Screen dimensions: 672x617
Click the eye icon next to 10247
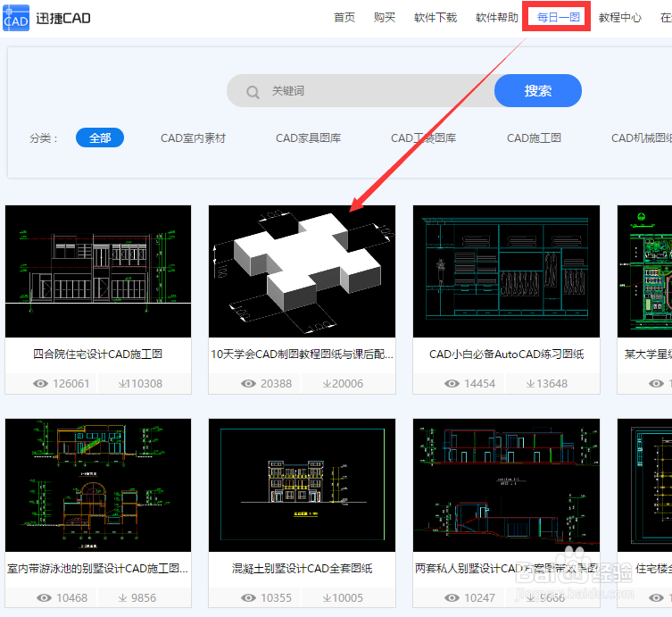[452, 597]
